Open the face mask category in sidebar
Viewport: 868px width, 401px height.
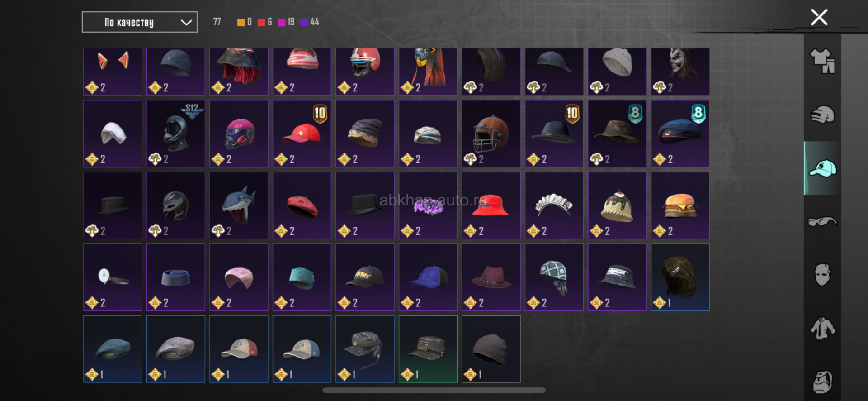pyautogui.click(x=822, y=275)
